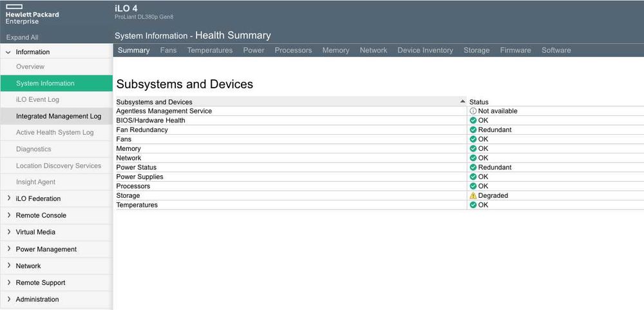This screenshot has width=644, height=310.
Task: Sort by Subsystems and Devices arrow
Action: pos(462,102)
